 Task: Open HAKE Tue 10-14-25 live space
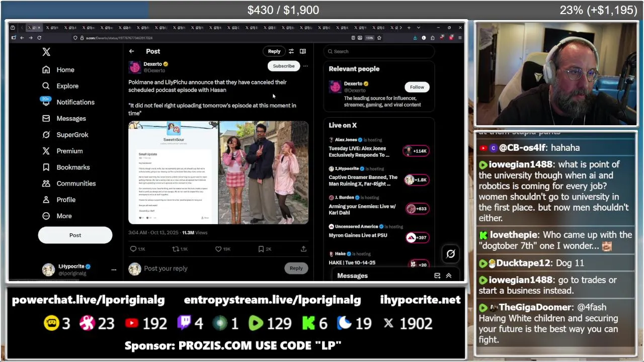[352, 262]
